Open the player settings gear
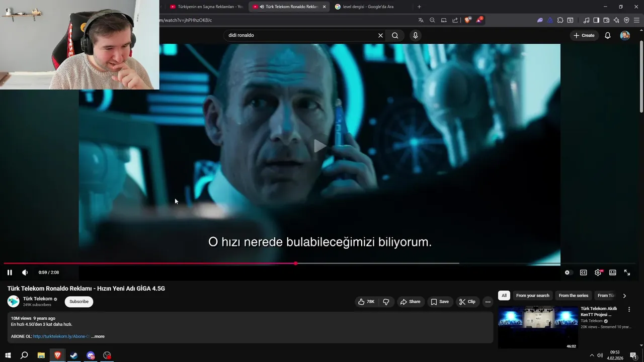644x362 pixels. (x=598, y=273)
